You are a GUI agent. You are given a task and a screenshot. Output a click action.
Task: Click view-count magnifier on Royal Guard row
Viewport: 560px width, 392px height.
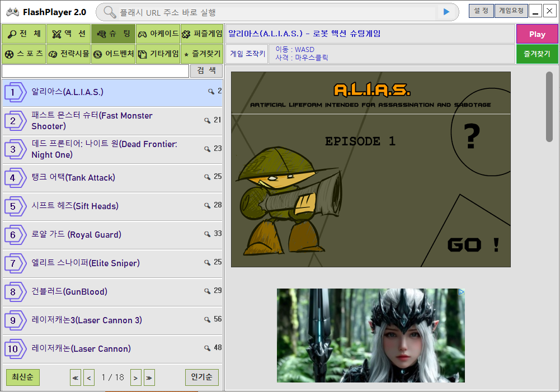coord(207,234)
